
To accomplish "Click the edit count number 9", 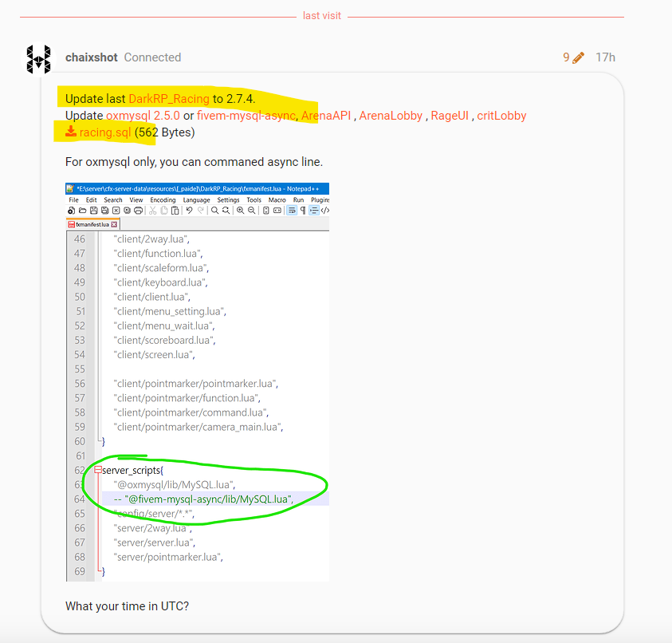I will (567, 57).
